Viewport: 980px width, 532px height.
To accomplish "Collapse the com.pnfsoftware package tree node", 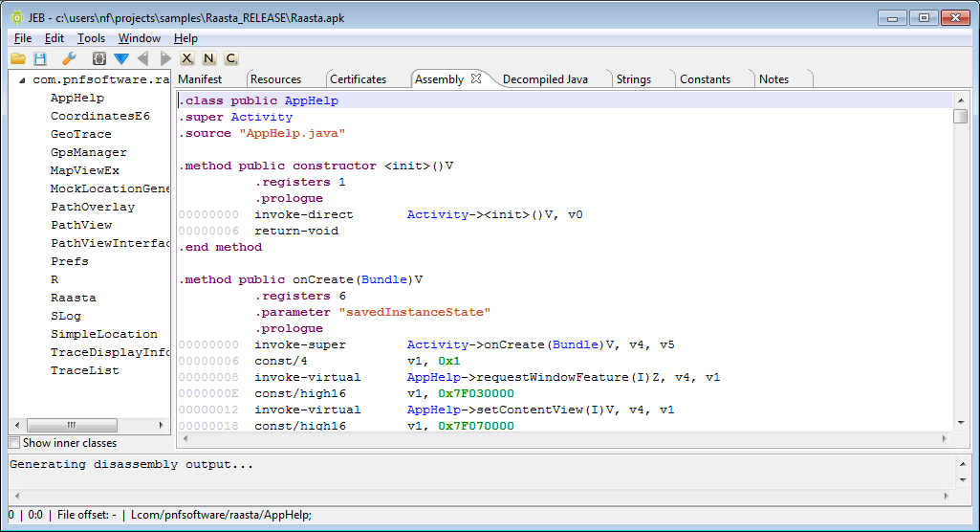I will (22, 80).
